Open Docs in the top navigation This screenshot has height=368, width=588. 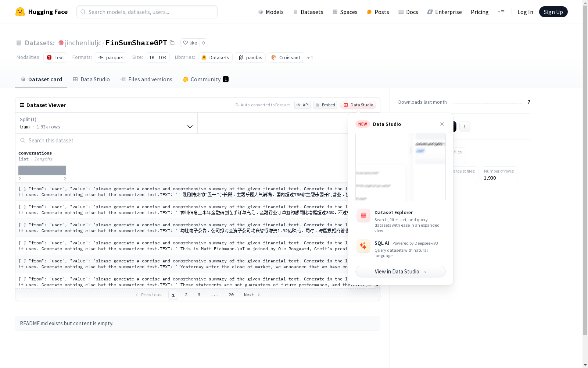(x=408, y=12)
